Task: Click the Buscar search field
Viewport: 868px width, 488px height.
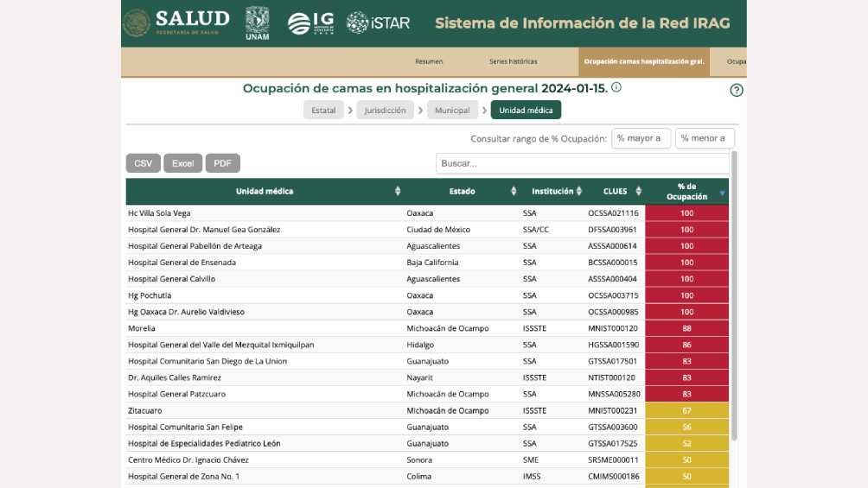Action: click(582, 163)
